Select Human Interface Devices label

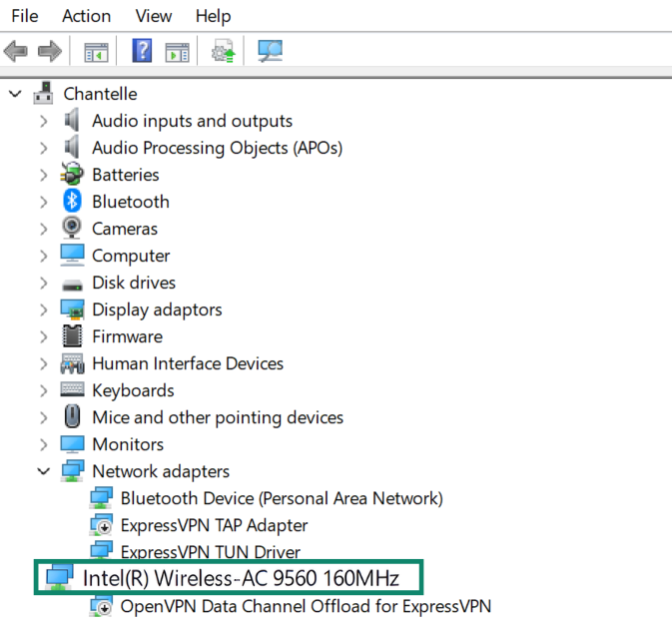tap(188, 363)
